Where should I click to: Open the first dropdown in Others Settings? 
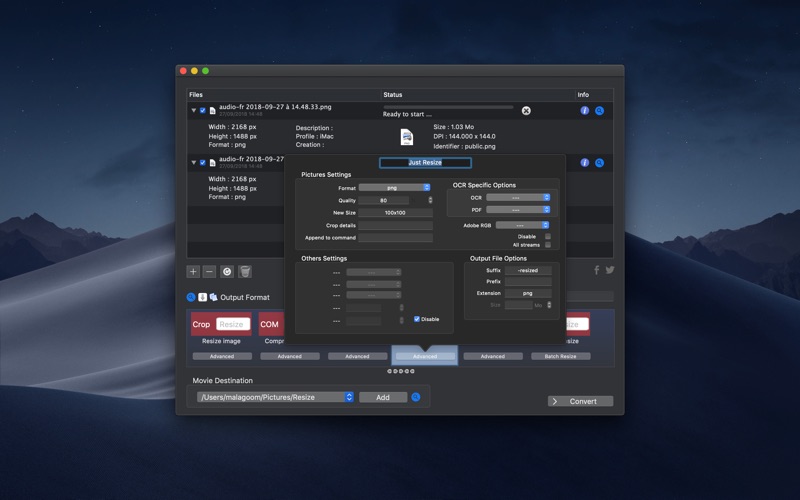pyautogui.click(x=373, y=272)
